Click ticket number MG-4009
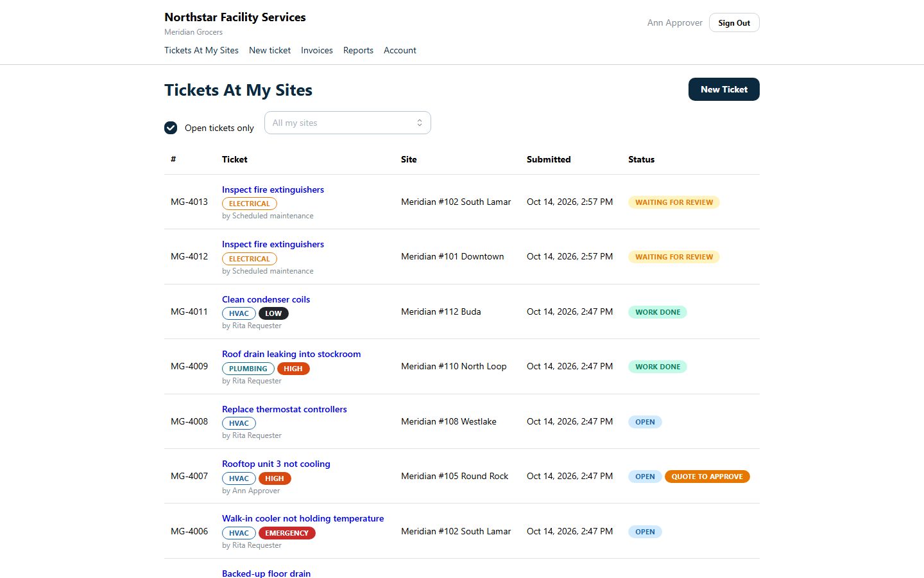 pyautogui.click(x=189, y=366)
